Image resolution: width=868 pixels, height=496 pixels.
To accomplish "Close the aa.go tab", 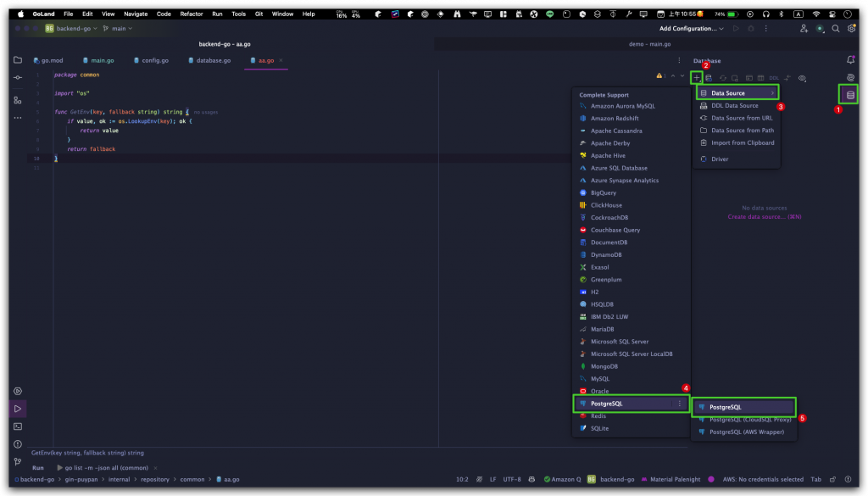I will (x=281, y=60).
